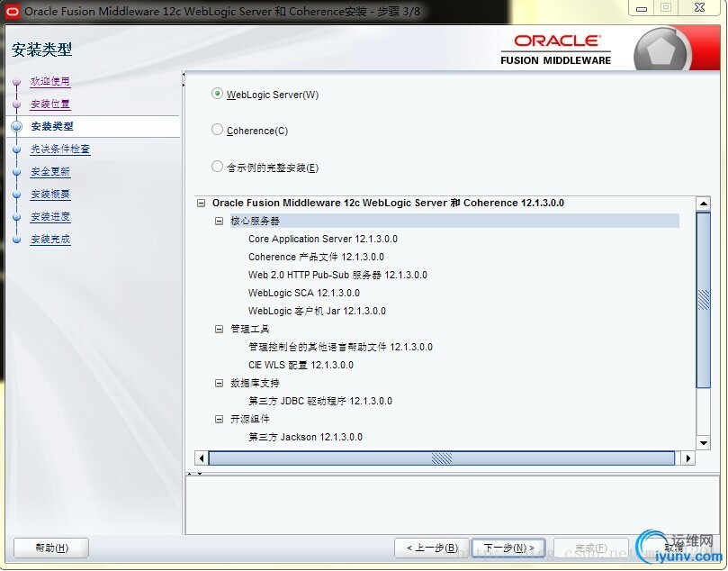Select the 开源组件 category label
The width and height of the screenshot is (728, 571).
click(x=250, y=419)
